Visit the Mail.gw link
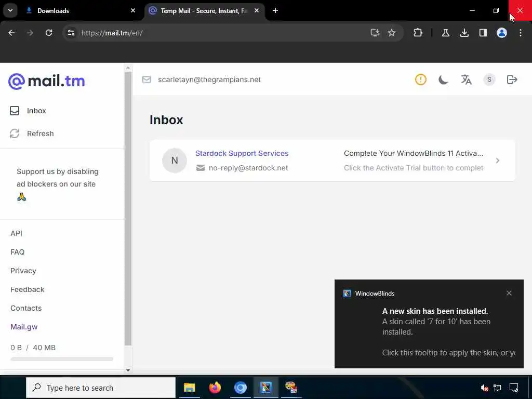Screen dimensions: 532x399 click(x=24, y=327)
